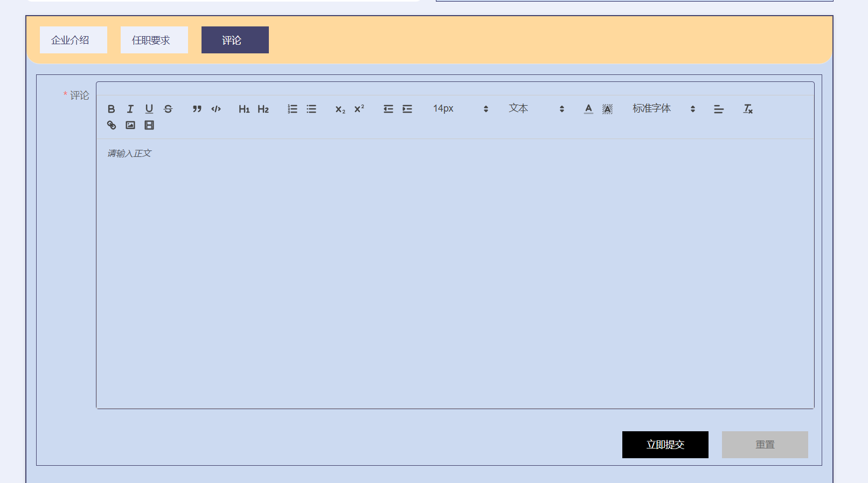868x483 pixels.
Task: Apply strikethrough formatting
Action: [168, 109]
